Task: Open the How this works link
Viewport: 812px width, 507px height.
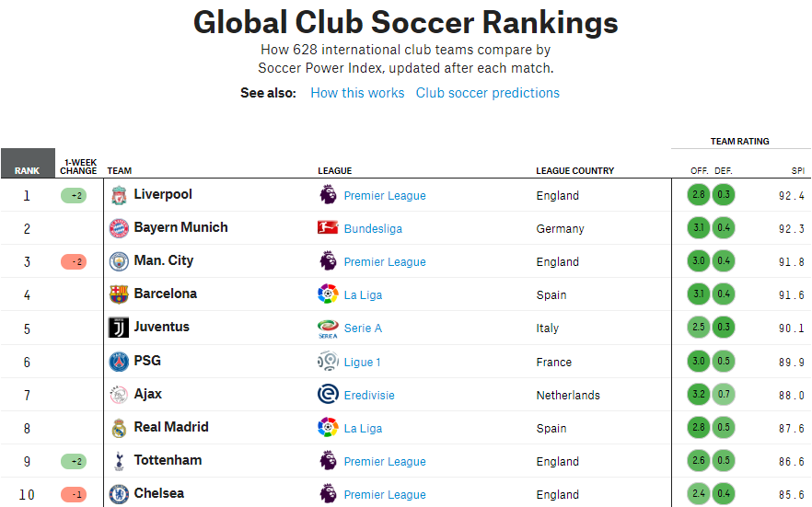Action: [x=357, y=93]
